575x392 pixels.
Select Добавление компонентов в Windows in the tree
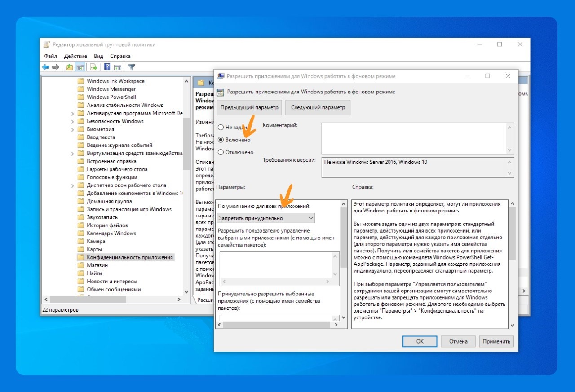[x=135, y=193]
